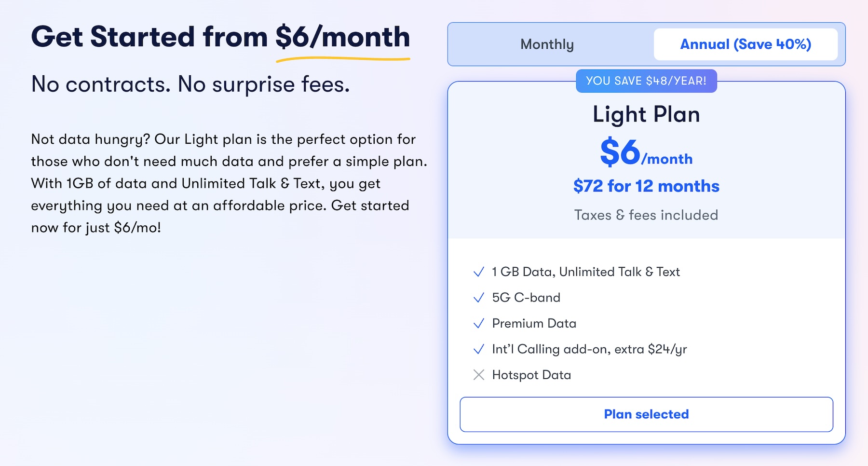The image size is (868, 466).
Task: Click the X icon beside Hotspot Data
Action: [x=478, y=375]
